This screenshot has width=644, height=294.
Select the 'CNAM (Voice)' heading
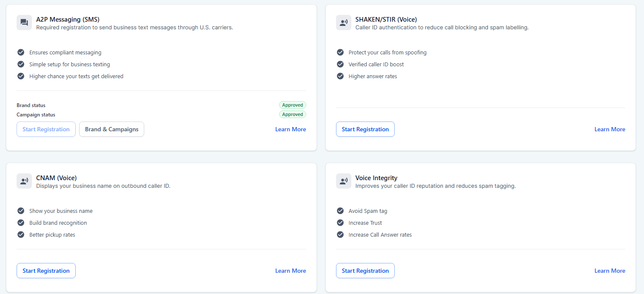point(57,178)
